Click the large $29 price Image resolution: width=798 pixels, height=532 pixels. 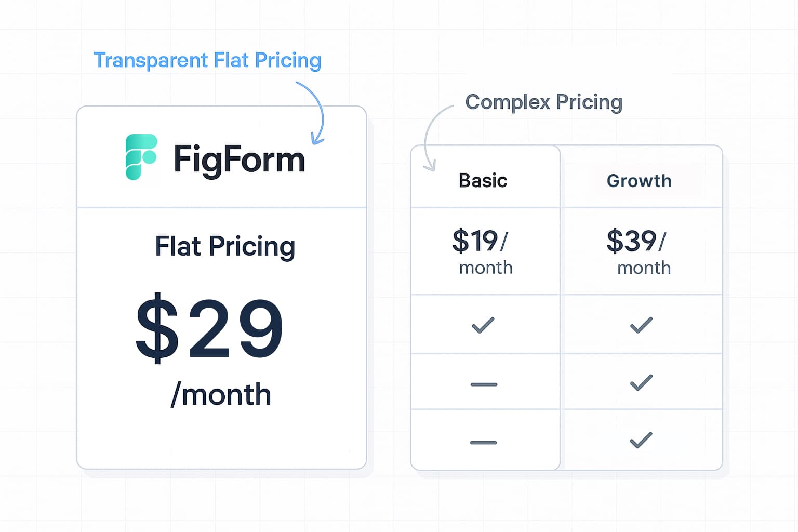coord(209,327)
